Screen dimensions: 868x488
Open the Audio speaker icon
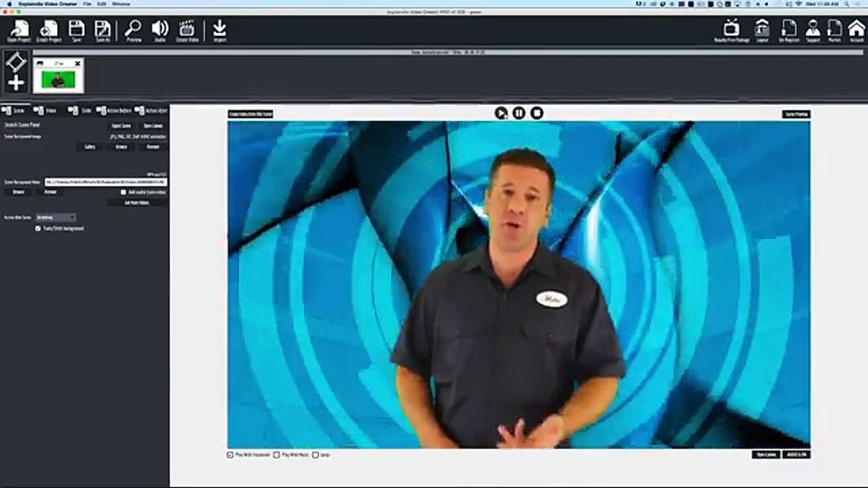(160, 30)
